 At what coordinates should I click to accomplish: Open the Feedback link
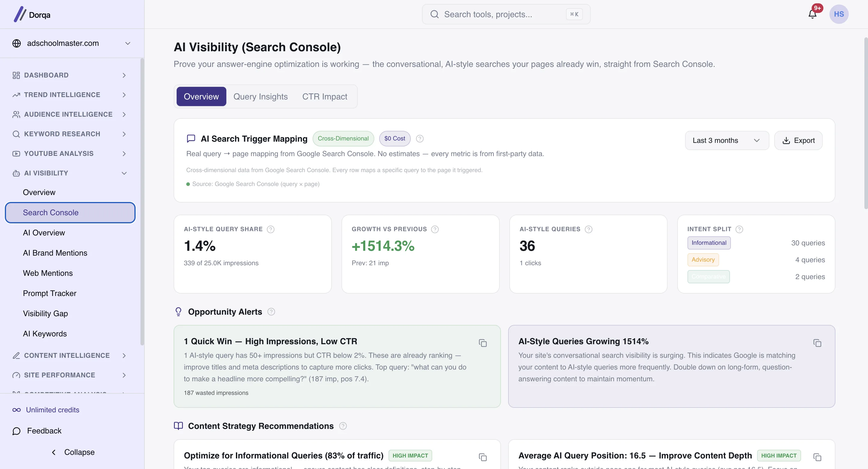pos(37,431)
